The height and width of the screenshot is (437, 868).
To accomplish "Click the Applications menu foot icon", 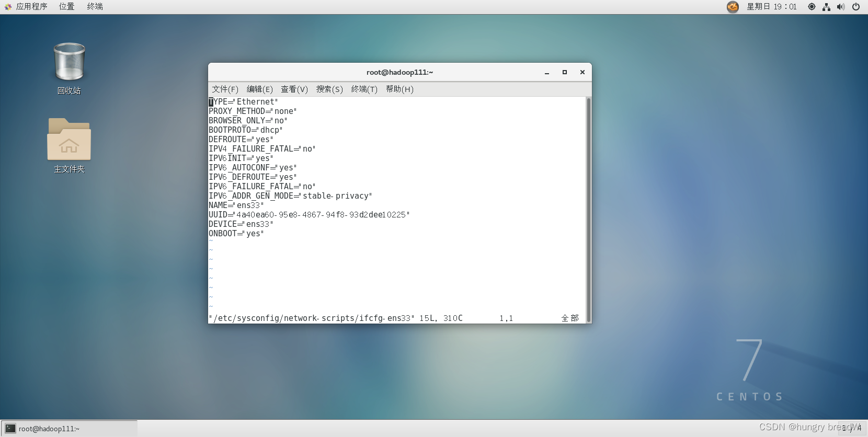I will [x=8, y=7].
